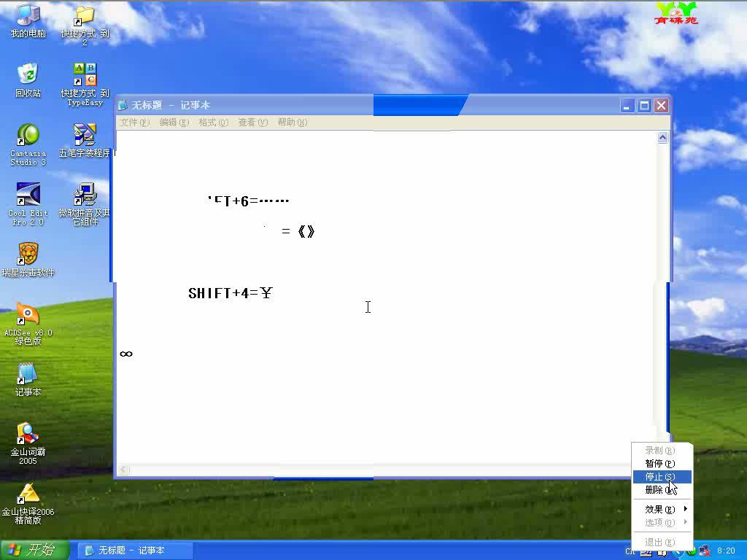The height and width of the screenshot is (560, 747).
Task: Maximize the Notepad window
Action: pyautogui.click(x=644, y=105)
